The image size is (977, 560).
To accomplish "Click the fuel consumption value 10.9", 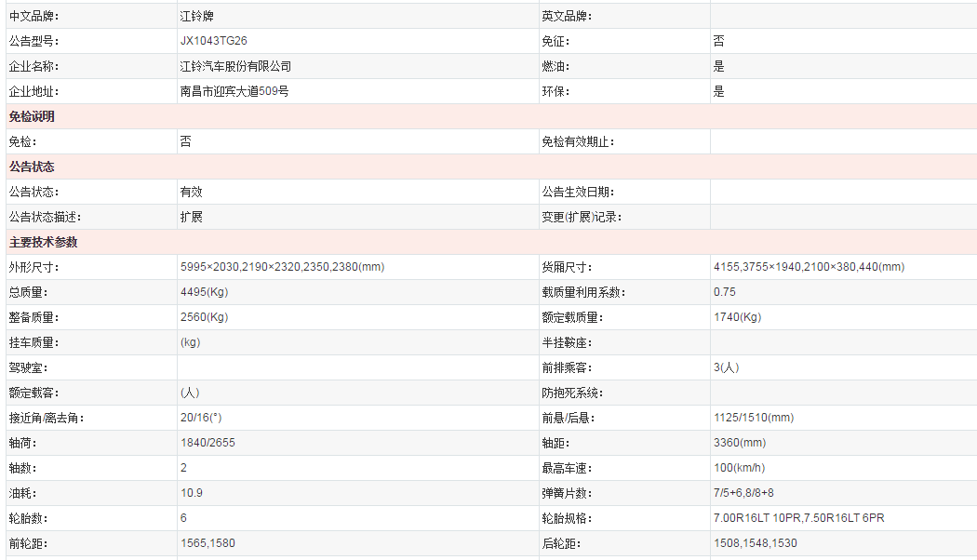I will (x=191, y=493).
